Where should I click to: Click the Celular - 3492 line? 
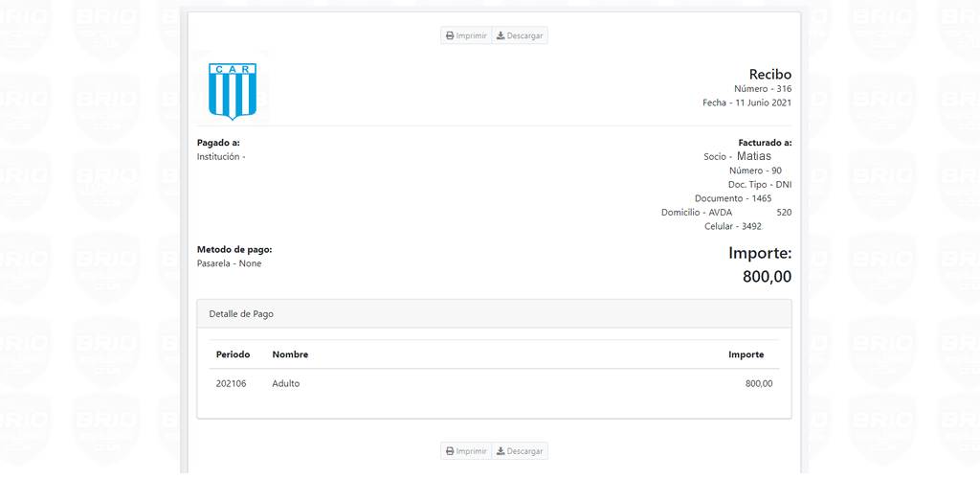click(734, 226)
